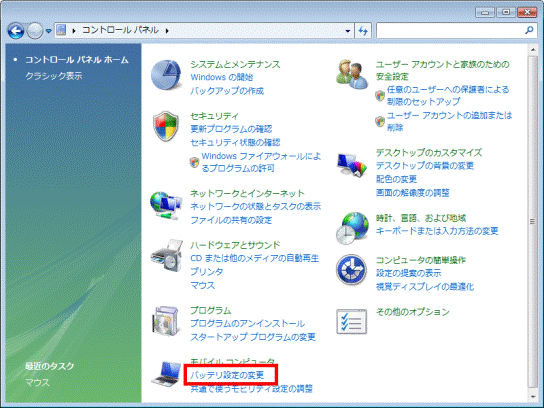Screen dimensions: 544x408
Task: Click shield icon beside 保護者による制限 link
Action: [x=380, y=95]
